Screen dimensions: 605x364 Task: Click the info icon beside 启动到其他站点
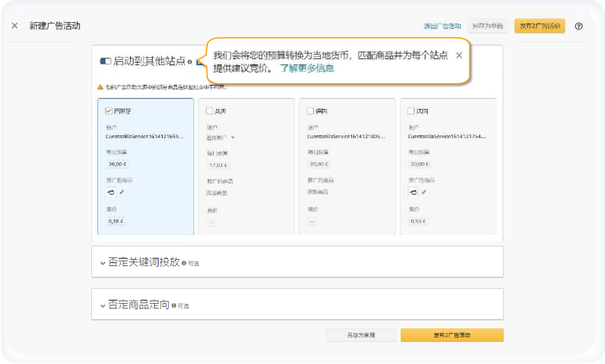[x=189, y=62]
